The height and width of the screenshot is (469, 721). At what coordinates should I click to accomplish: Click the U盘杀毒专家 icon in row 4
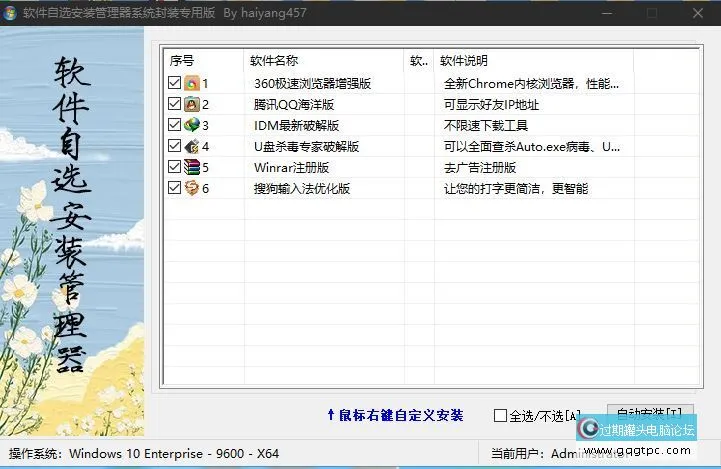192,146
